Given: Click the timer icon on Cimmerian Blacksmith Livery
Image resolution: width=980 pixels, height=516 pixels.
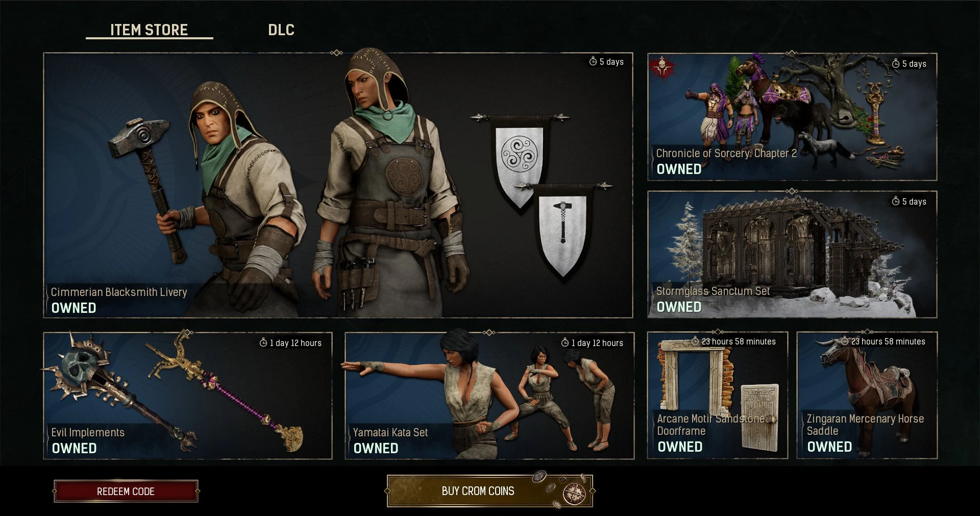Looking at the screenshot, I should click(593, 61).
